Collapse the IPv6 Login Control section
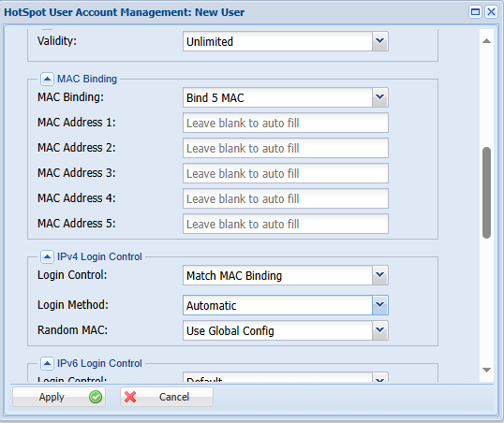This screenshot has width=504, height=423. coord(47,364)
